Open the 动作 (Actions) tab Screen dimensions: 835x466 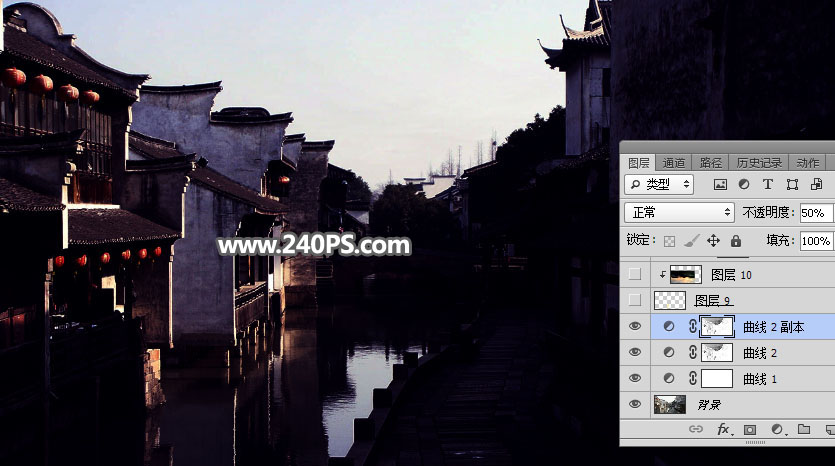pyautogui.click(x=807, y=162)
